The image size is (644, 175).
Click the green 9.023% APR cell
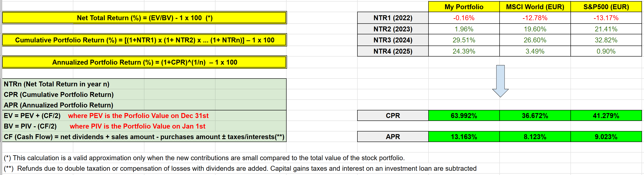tap(606, 137)
